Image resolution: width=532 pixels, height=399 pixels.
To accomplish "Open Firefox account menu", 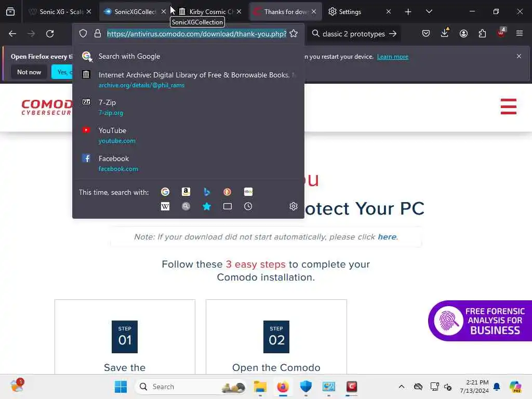I will pos(463,34).
